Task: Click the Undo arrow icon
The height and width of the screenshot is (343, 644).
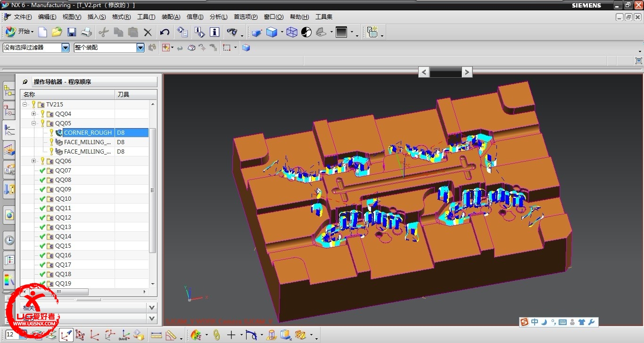Action: click(x=165, y=32)
